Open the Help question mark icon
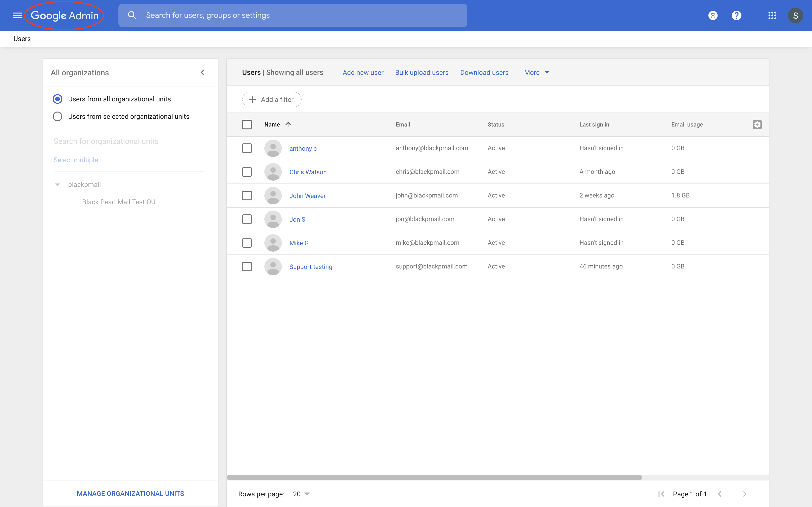This screenshot has width=812, height=507. click(x=736, y=15)
